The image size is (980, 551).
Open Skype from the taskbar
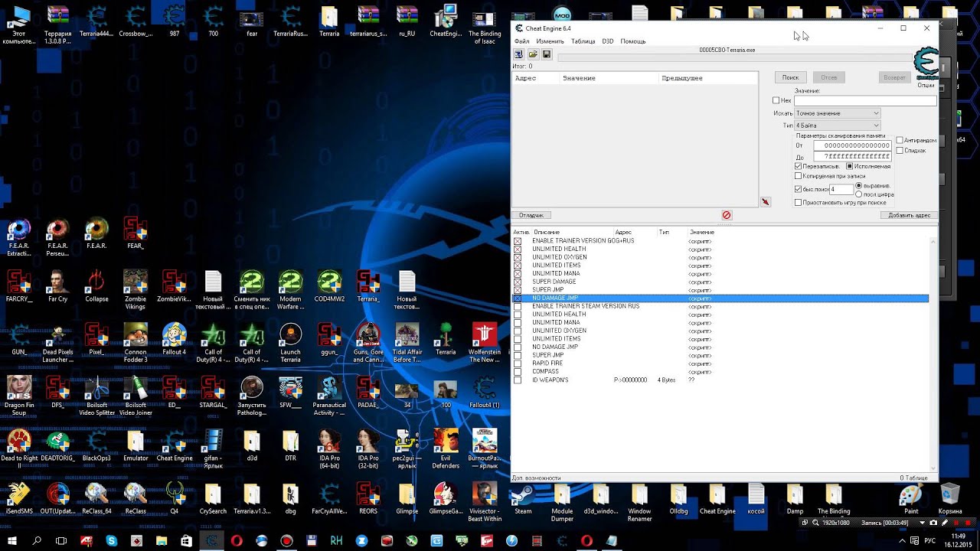(x=112, y=540)
